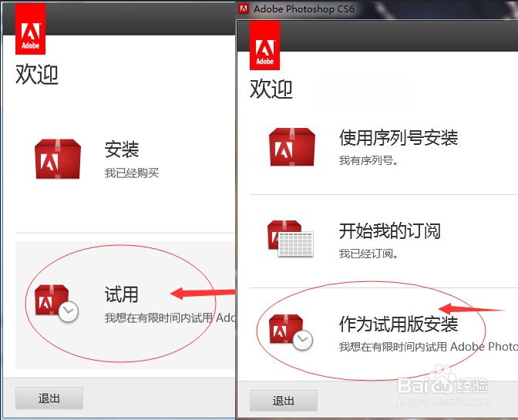This screenshot has width=518, height=420.
Task: Select 作为试用版安装 option
Action: 399,324
